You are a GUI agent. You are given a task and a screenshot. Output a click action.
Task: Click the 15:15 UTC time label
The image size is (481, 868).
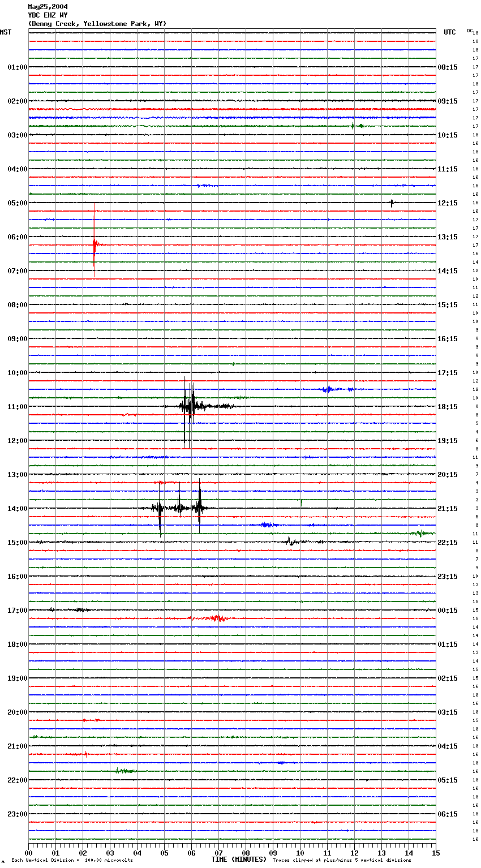(x=448, y=305)
